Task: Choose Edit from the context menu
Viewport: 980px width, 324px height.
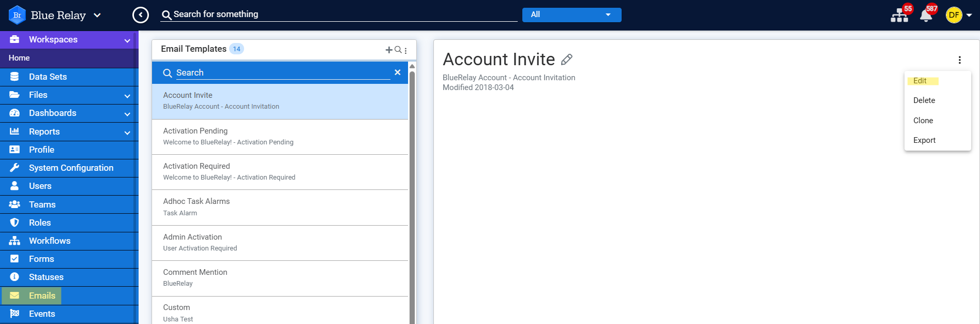Action: (919, 81)
